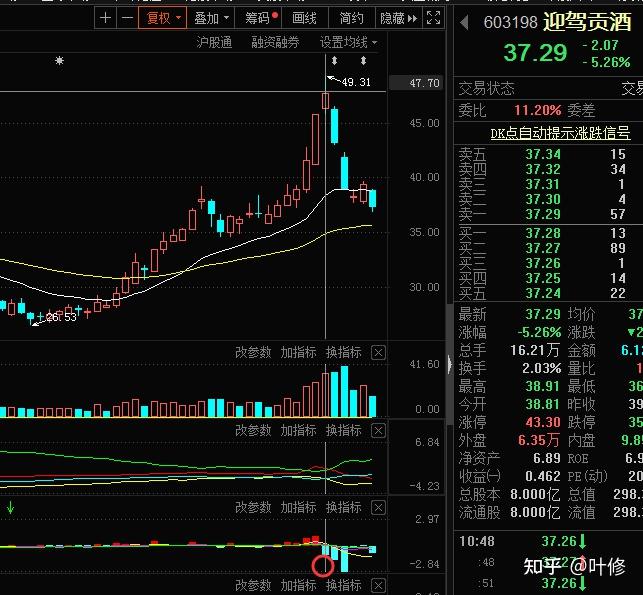The width and height of the screenshot is (643, 595).
Task: Click the 简约 view button
Action: [x=351, y=18]
